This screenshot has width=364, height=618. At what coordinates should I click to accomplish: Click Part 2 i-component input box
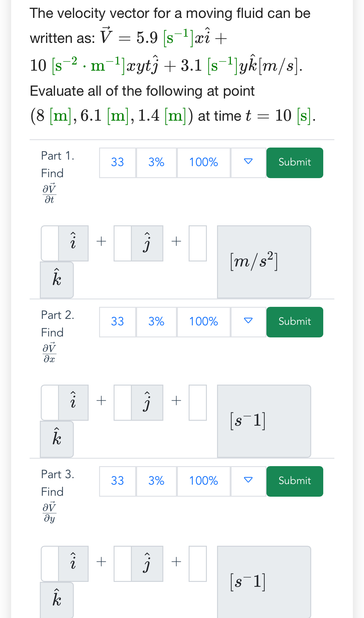(x=50, y=403)
